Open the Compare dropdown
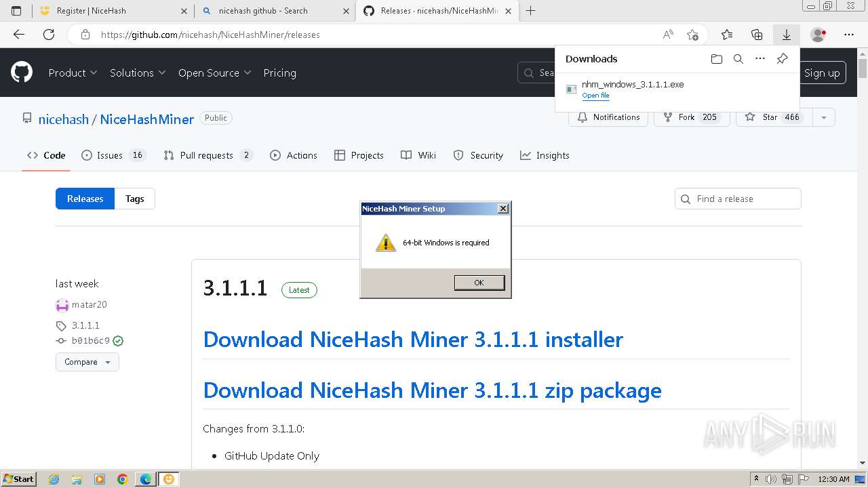 (x=87, y=362)
